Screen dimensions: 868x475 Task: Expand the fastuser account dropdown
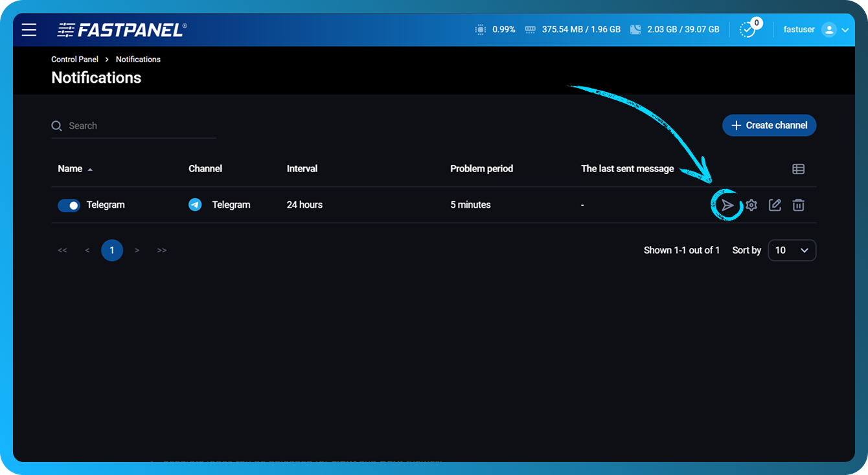(845, 30)
